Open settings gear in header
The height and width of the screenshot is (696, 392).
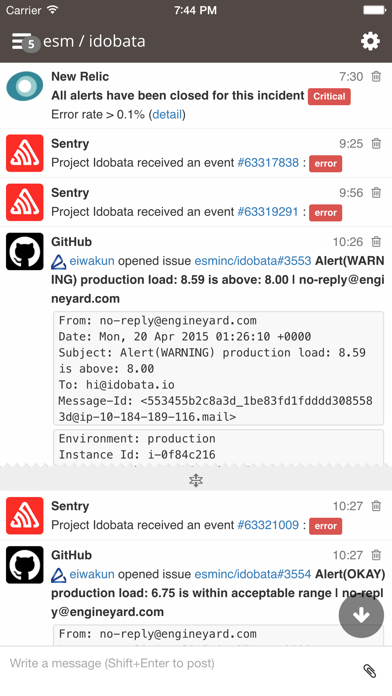tap(370, 41)
